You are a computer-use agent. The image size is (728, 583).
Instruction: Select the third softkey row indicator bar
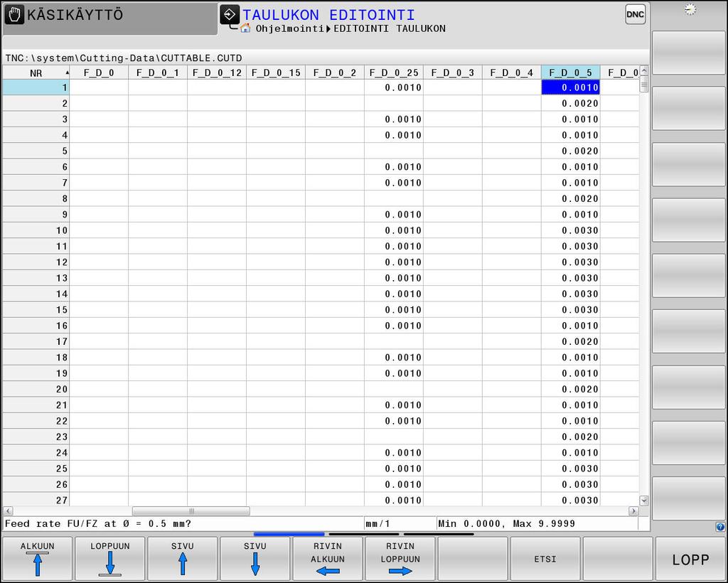pos(439,534)
